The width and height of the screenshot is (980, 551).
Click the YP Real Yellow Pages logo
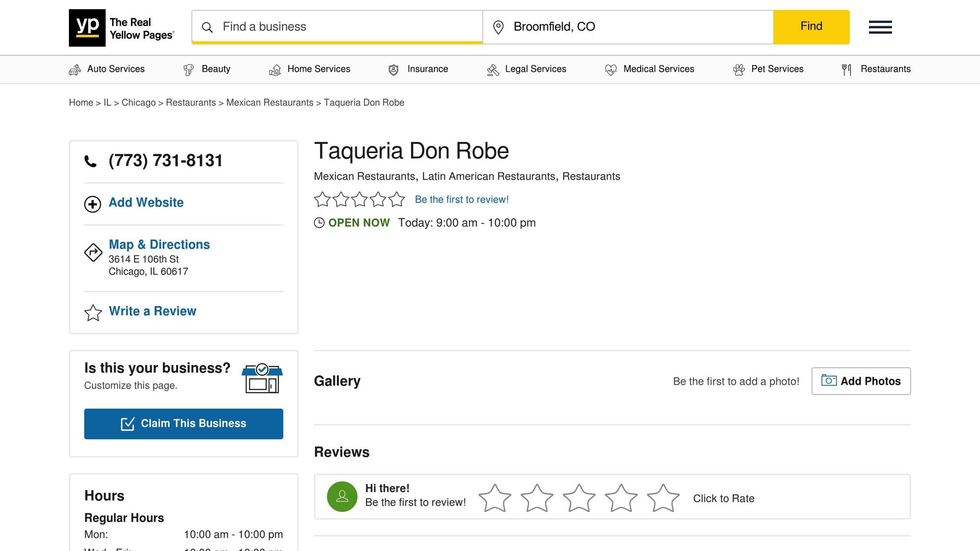pyautogui.click(x=122, y=28)
